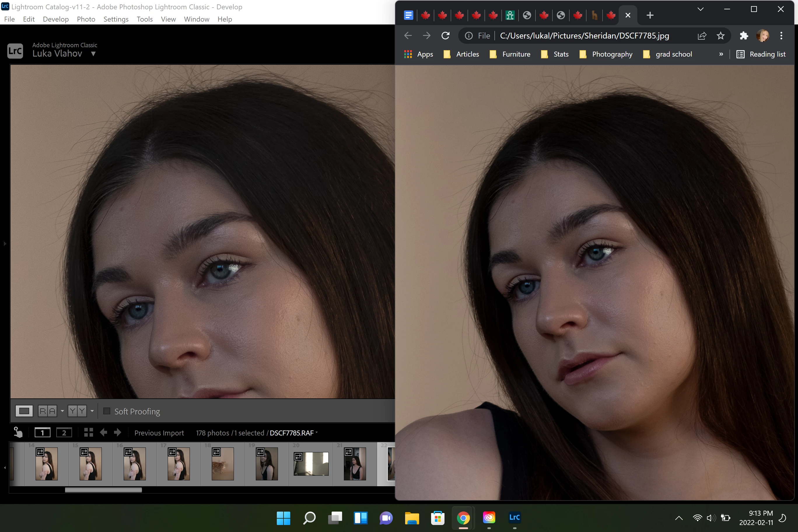Go forward with filmstrip right arrow

pyautogui.click(x=117, y=433)
